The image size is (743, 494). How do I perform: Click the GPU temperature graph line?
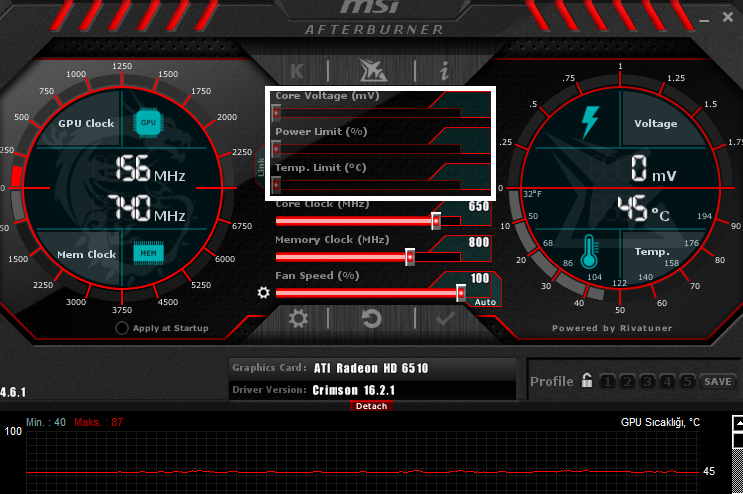tap(362, 472)
